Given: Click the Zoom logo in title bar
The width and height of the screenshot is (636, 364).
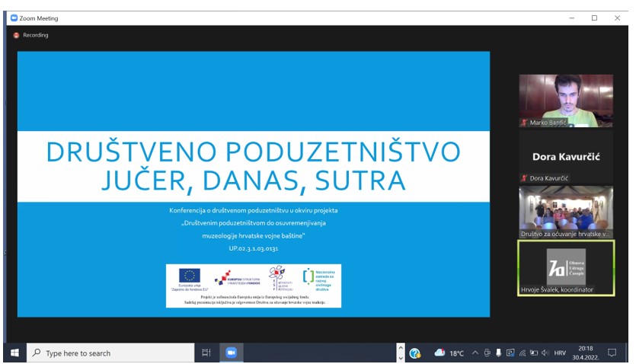Looking at the screenshot, I should [14, 18].
